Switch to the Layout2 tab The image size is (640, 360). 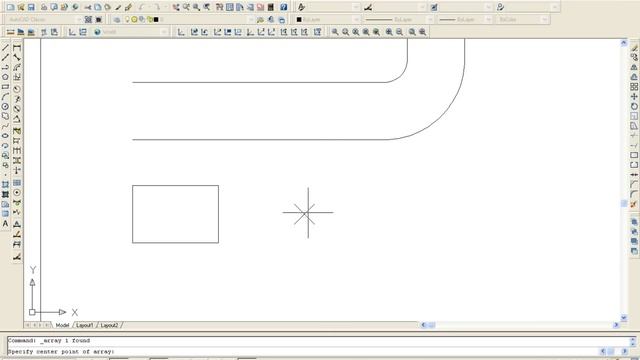pyautogui.click(x=109, y=325)
